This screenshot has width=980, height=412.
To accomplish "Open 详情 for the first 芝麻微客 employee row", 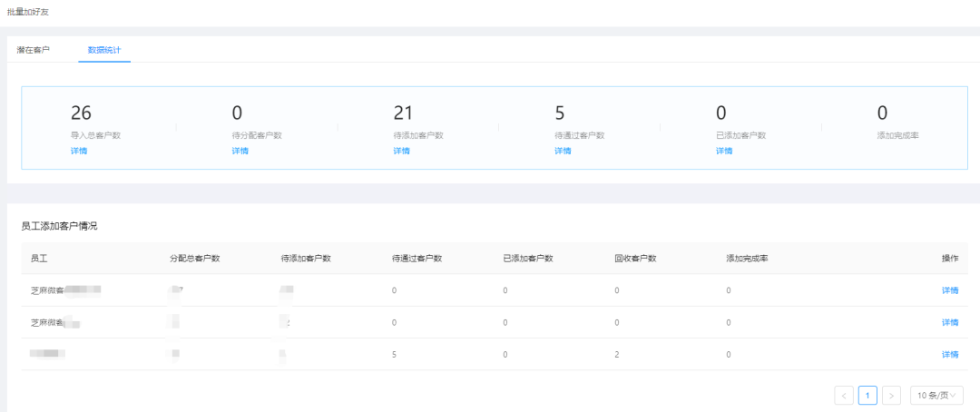I will (x=950, y=290).
